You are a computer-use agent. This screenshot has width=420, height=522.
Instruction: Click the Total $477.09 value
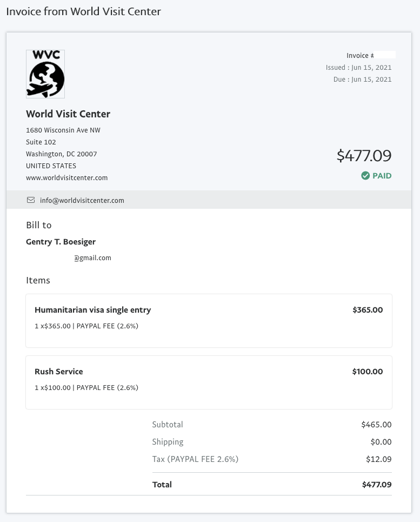377,484
